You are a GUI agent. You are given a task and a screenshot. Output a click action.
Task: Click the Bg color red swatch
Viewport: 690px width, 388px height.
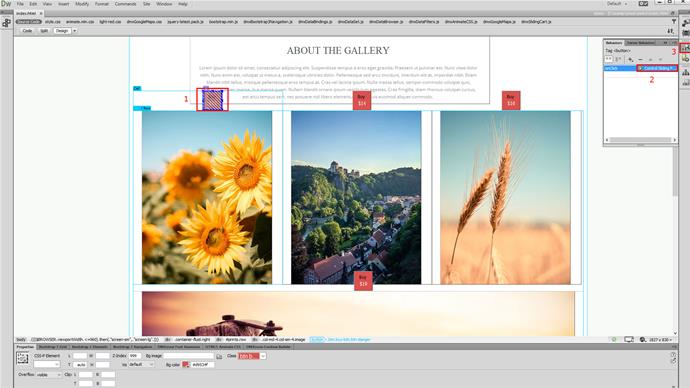(186, 365)
